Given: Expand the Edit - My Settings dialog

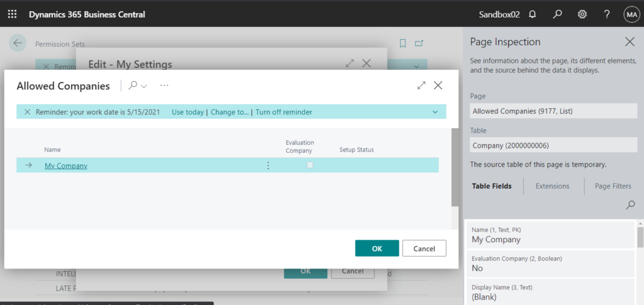Looking at the screenshot, I should [350, 64].
